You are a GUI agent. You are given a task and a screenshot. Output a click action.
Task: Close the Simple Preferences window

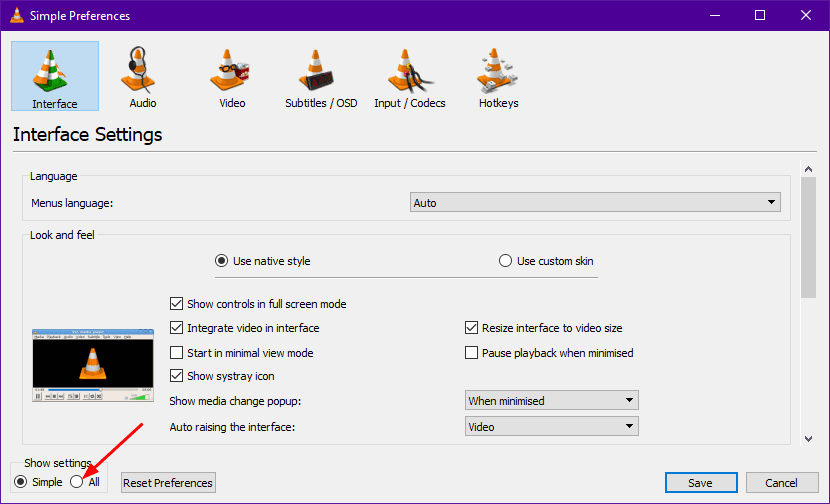pyautogui.click(x=806, y=15)
